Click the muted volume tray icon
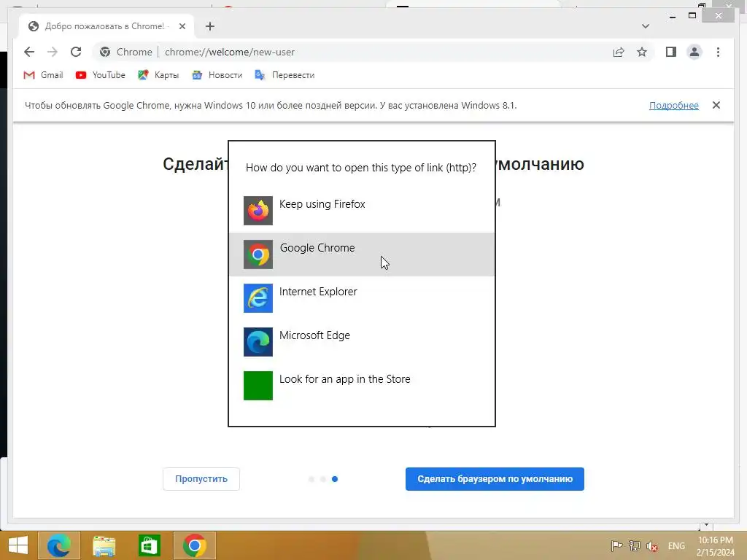The height and width of the screenshot is (560, 747). (x=652, y=546)
